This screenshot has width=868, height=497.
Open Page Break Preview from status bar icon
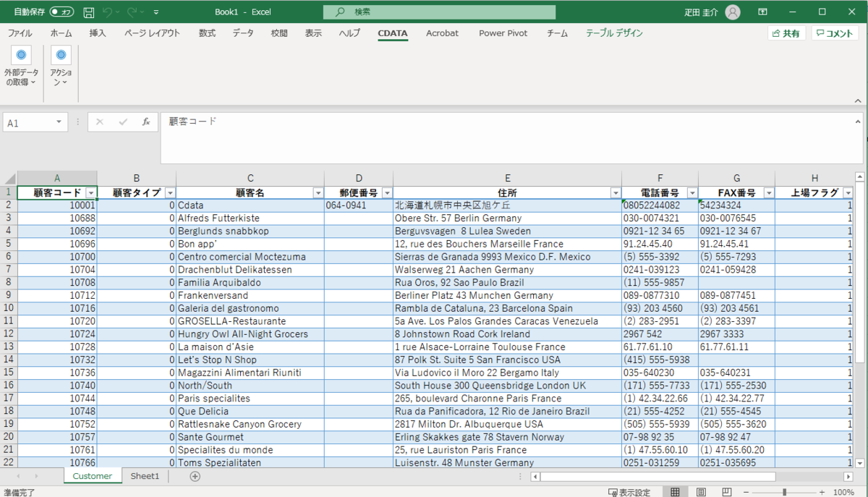pos(725,491)
